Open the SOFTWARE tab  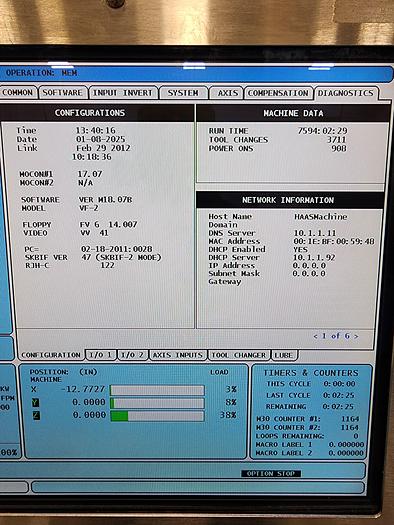click(x=63, y=93)
